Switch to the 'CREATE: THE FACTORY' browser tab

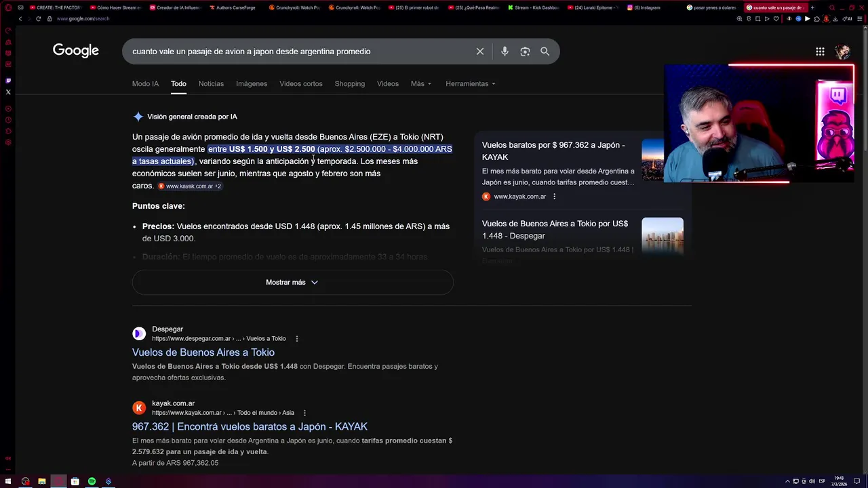[56, 7]
